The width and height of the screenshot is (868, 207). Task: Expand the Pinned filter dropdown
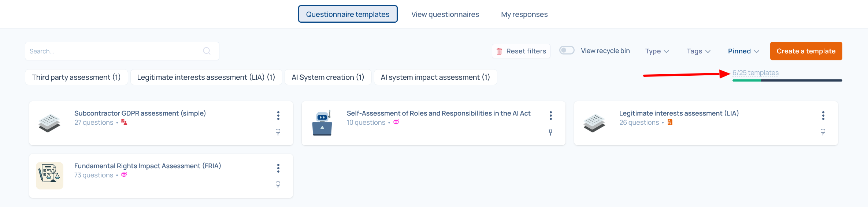coord(743,51)
